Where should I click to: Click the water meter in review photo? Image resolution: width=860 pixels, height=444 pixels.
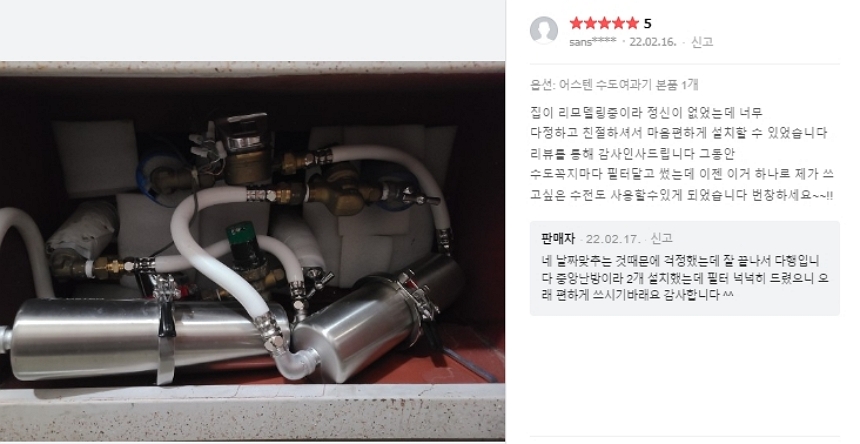coord(244,149)
